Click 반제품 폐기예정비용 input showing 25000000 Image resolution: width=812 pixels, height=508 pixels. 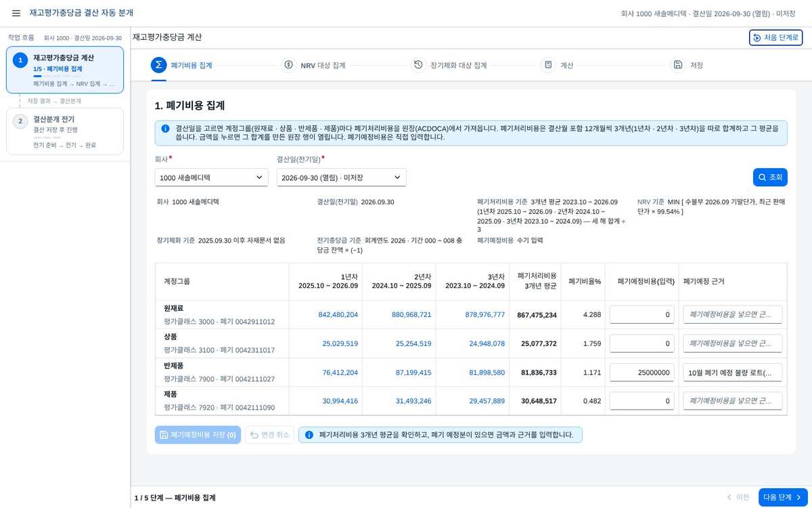(x=641, y=372)
